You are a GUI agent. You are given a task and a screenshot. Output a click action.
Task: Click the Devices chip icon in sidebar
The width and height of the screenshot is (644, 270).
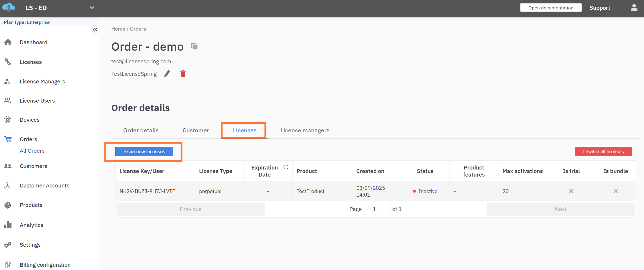[8, 120]
